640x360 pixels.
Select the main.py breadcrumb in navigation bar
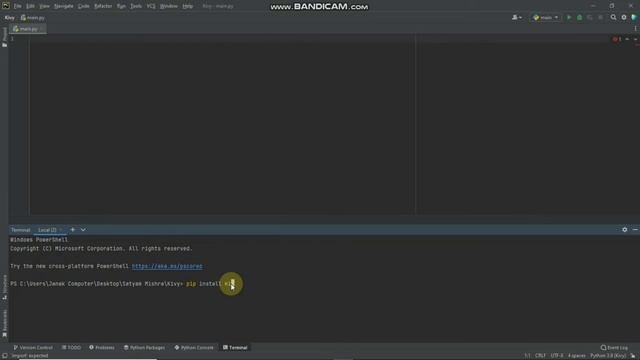(x=33, y=18)
